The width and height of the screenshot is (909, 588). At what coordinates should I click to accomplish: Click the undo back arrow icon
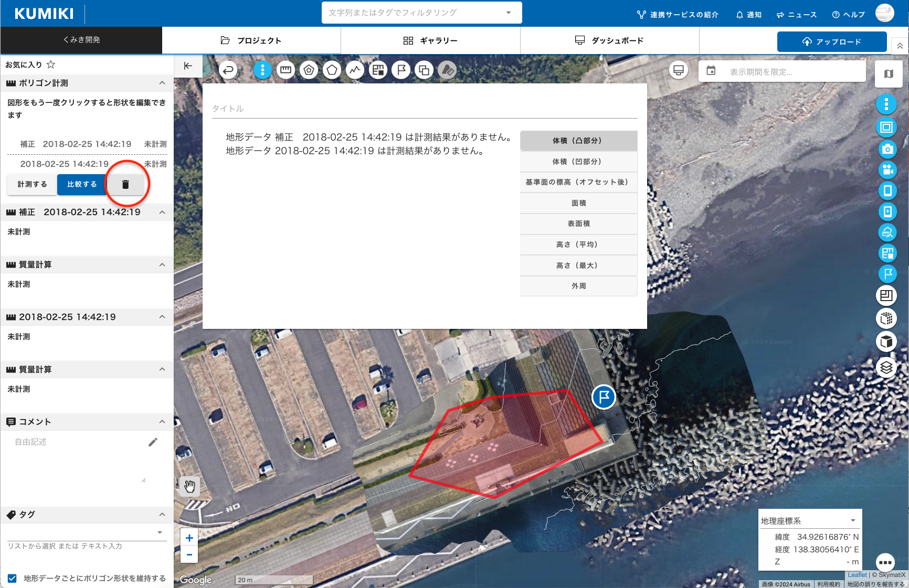(x=228, y=70)
